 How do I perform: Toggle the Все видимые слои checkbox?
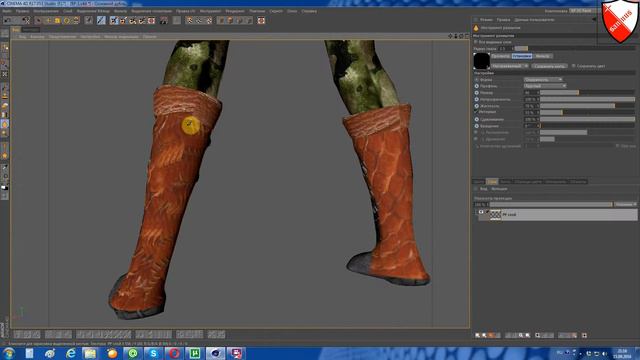(x=476, y=42)
